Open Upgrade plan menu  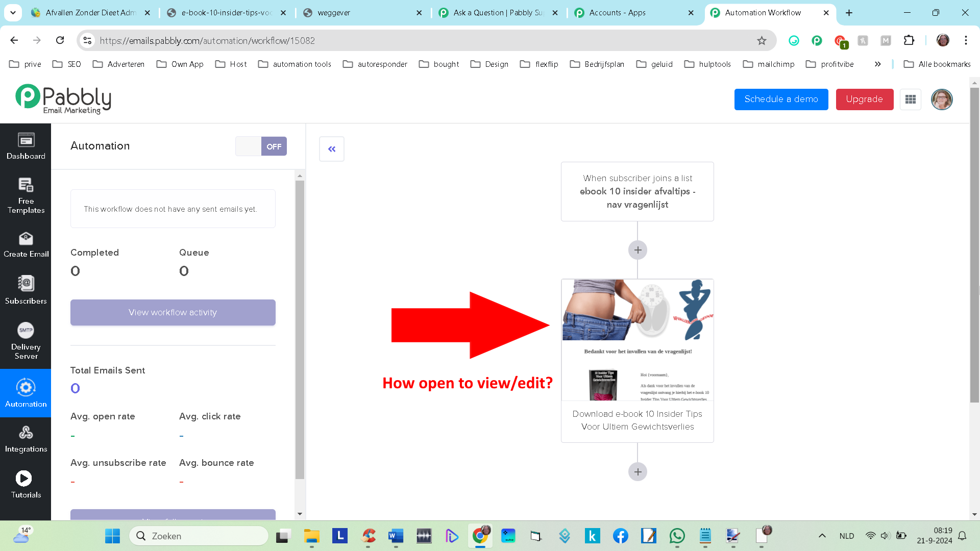point(864,99)
